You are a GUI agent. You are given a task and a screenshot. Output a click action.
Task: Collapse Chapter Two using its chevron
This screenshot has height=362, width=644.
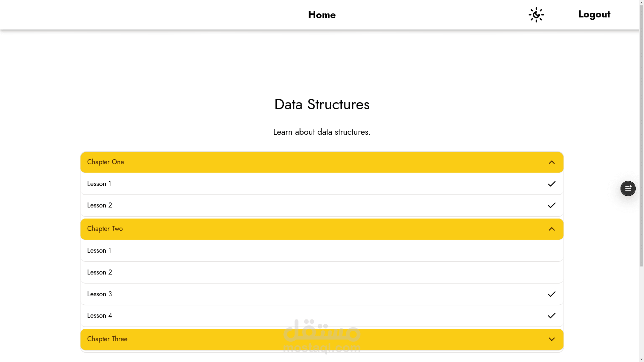coord(551,229)
